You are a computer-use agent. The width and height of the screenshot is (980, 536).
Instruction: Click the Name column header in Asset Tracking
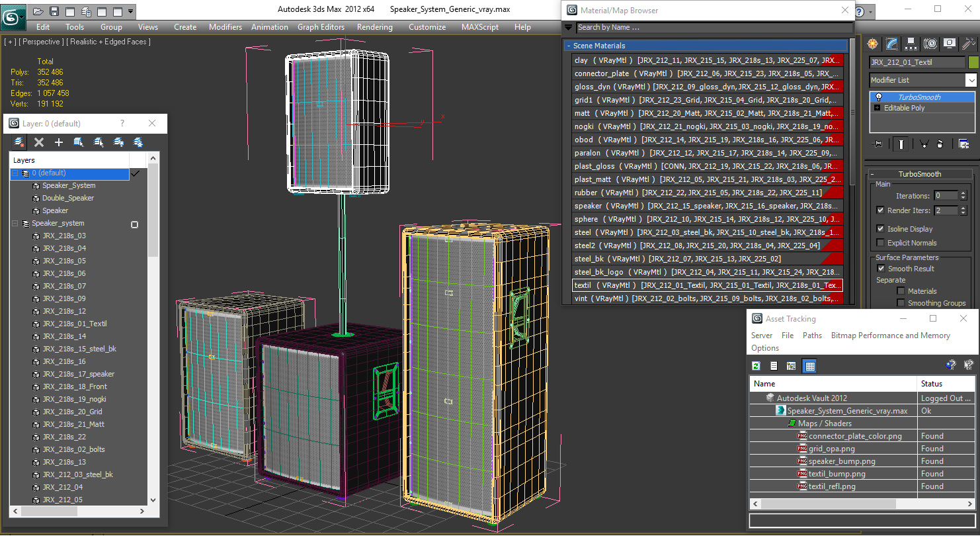tap(833, 384)
